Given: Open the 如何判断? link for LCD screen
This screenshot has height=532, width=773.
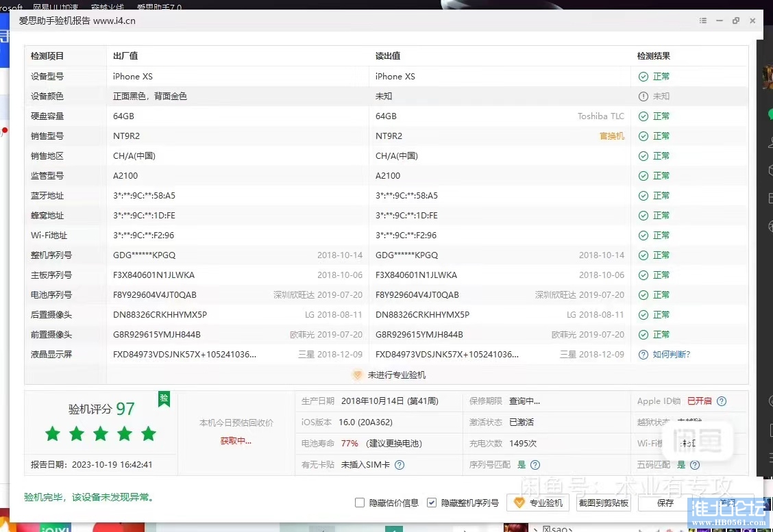Looking at the screenshot, I should (672, 354).
